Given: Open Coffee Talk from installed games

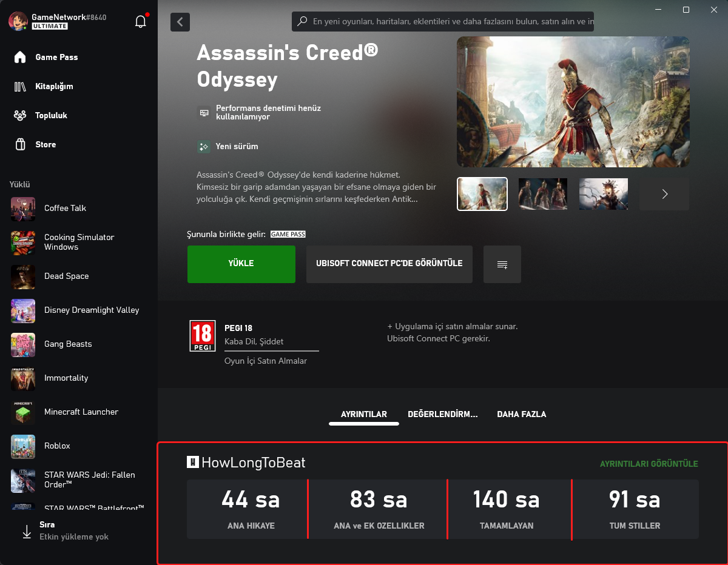Looking at the screenshot, I should [65, 208].
